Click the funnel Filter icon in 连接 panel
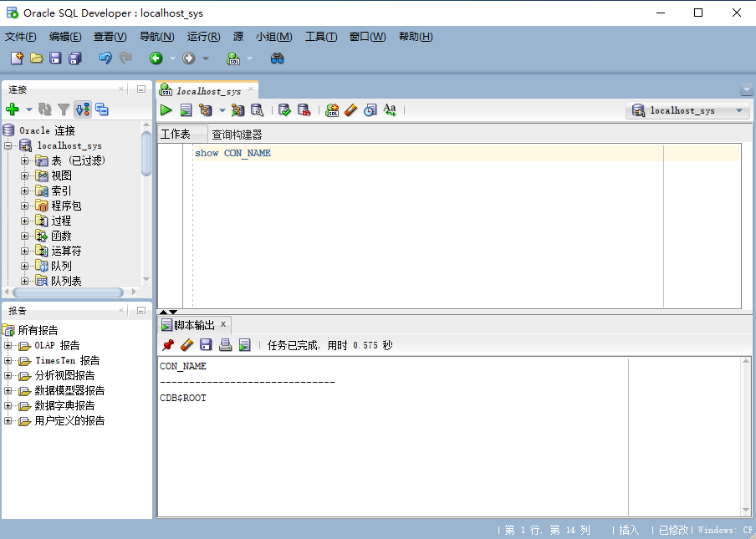The height and width of the screenshot is (539, 756). (x=64, y=109)
